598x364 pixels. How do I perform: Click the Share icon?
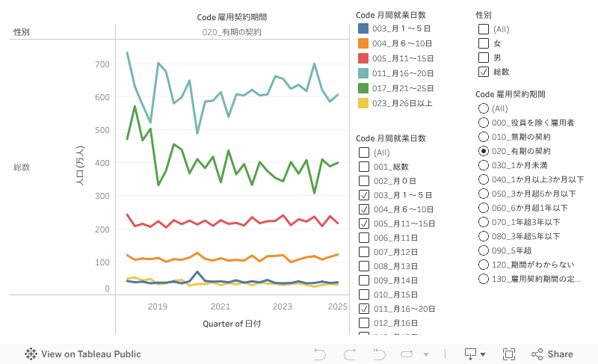pos(552,354)
